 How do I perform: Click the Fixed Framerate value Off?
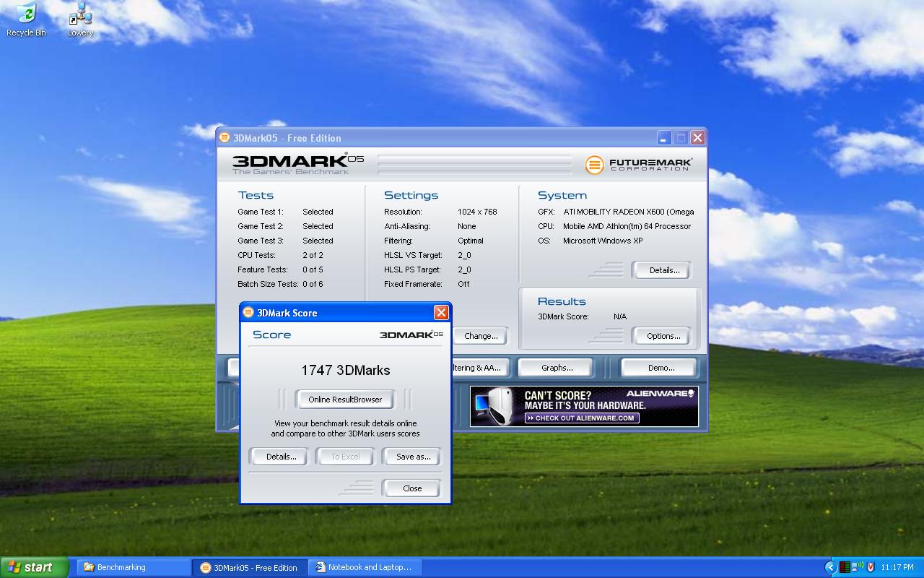[463, 284]
